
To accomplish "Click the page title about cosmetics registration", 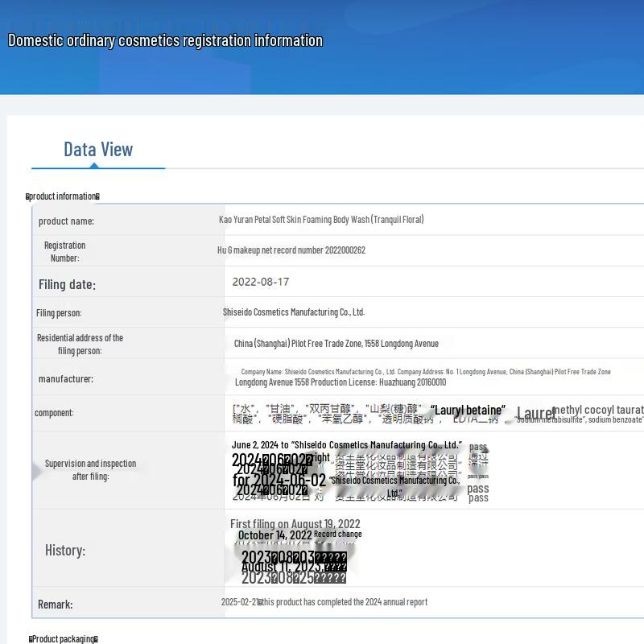I will pyautogui.click(x=165, y=40).
